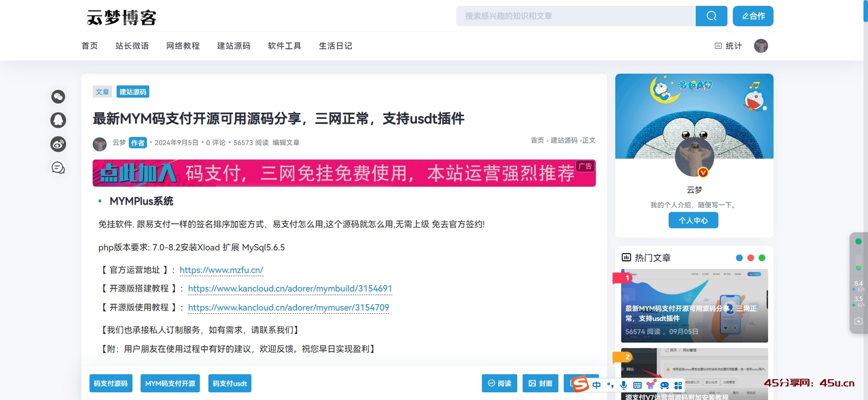Go to the 首页 navigation item
The width and height of the screenshot is (868, 400).
point(90,46)
